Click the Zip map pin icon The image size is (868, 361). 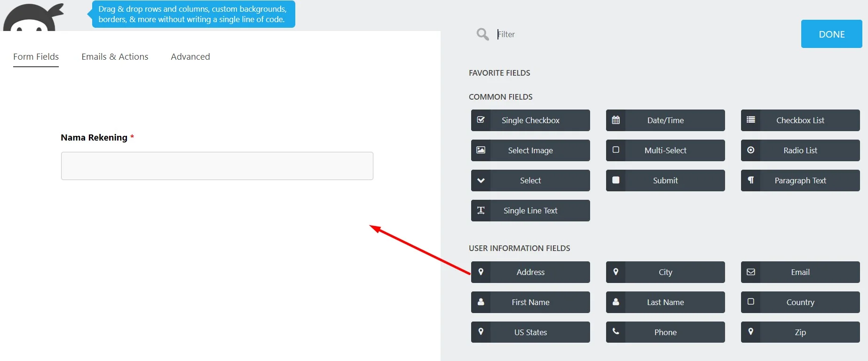click(751, 331)
